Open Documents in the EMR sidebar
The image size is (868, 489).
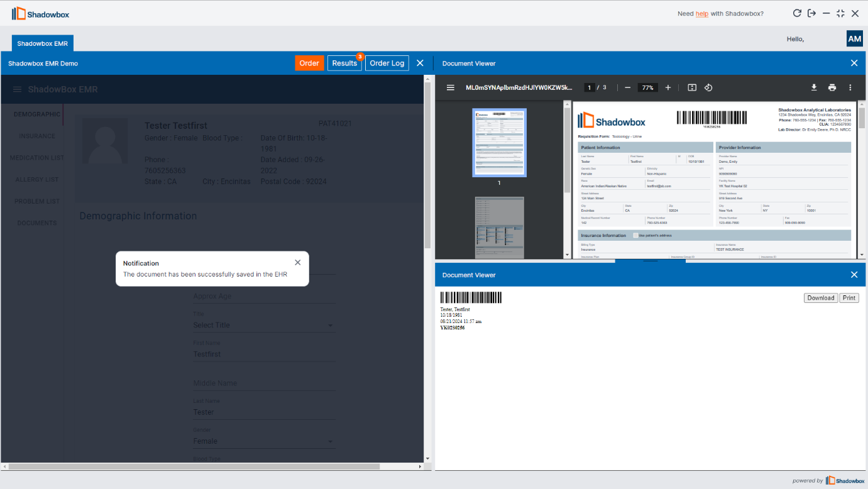coord(37,223)
